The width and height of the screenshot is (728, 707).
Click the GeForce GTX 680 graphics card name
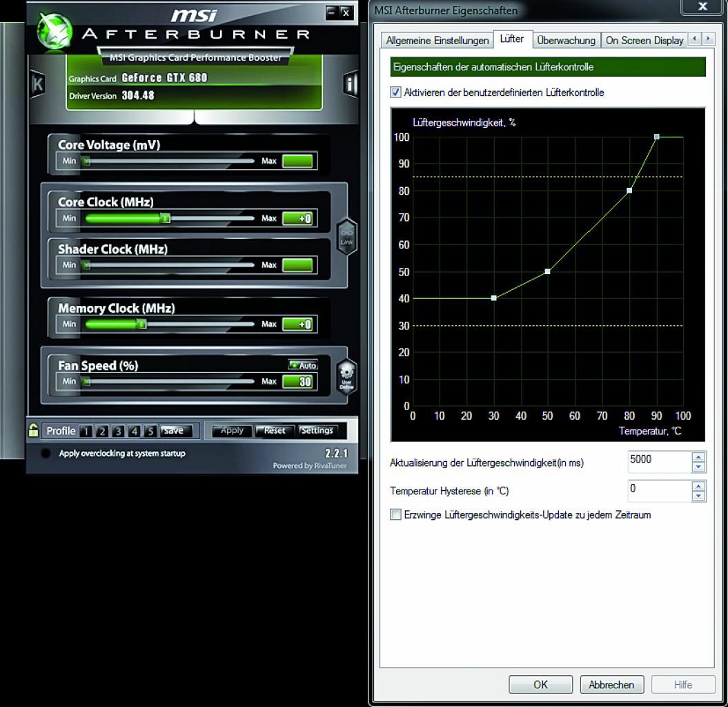tap(164, 77)
